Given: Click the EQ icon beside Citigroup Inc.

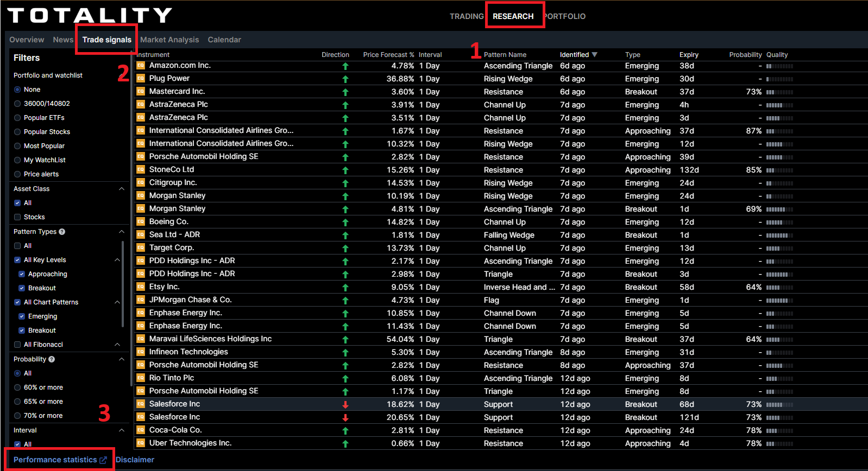Looking at the screenshot, I should [x=141, y=183].
